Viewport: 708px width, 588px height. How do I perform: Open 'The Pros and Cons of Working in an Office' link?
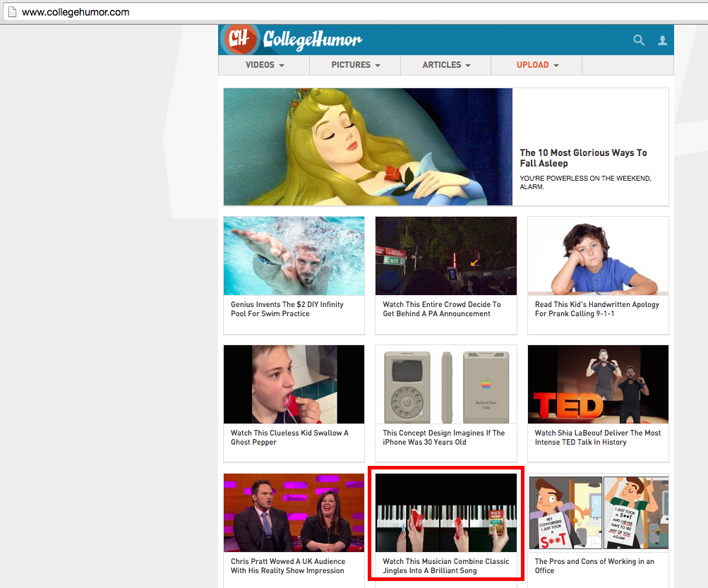(x=594, y=566)
